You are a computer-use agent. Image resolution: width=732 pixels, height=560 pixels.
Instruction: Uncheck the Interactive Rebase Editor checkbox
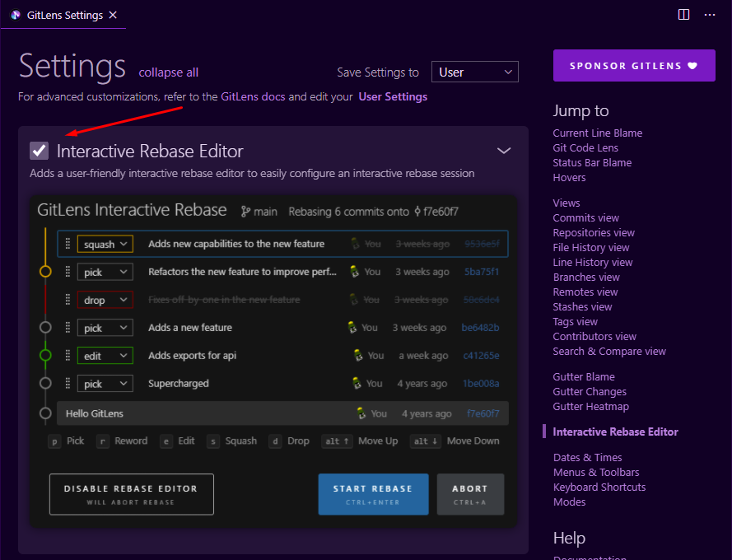tap(38, 151)
